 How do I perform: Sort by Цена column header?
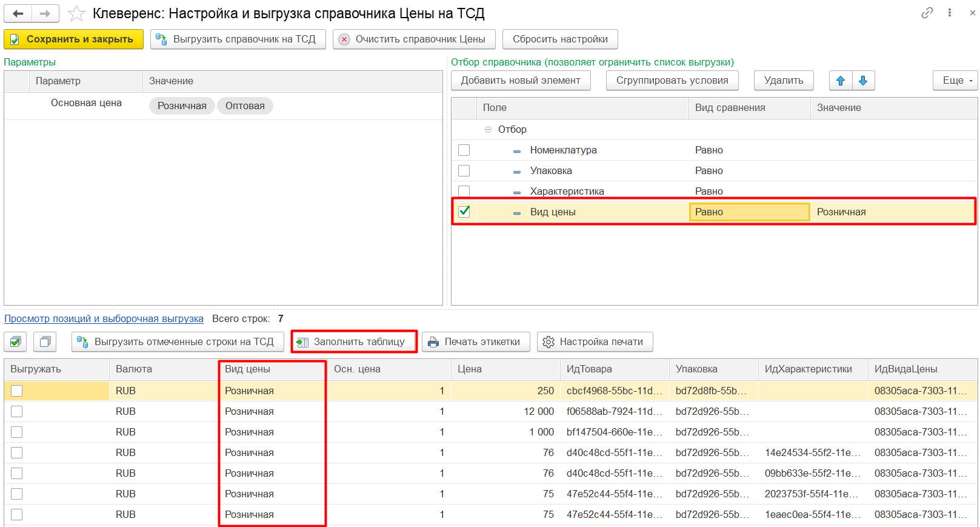[x=505, y=369]
